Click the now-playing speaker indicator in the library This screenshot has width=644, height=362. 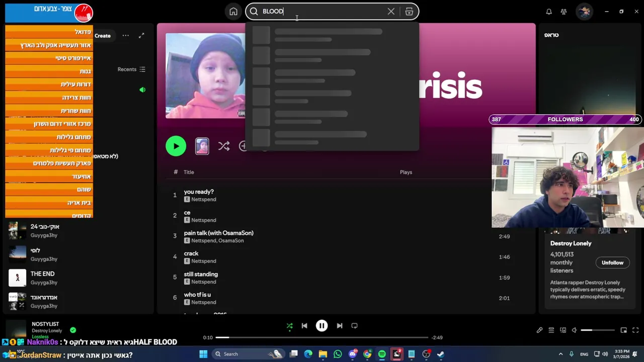click(142, 90)
